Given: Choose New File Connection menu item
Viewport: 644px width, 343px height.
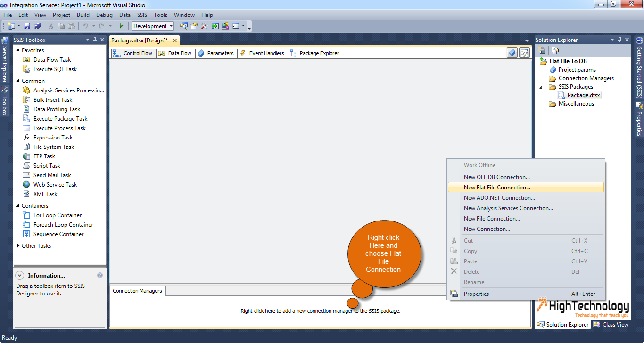Looking at the screenshot, I should 526,218.
